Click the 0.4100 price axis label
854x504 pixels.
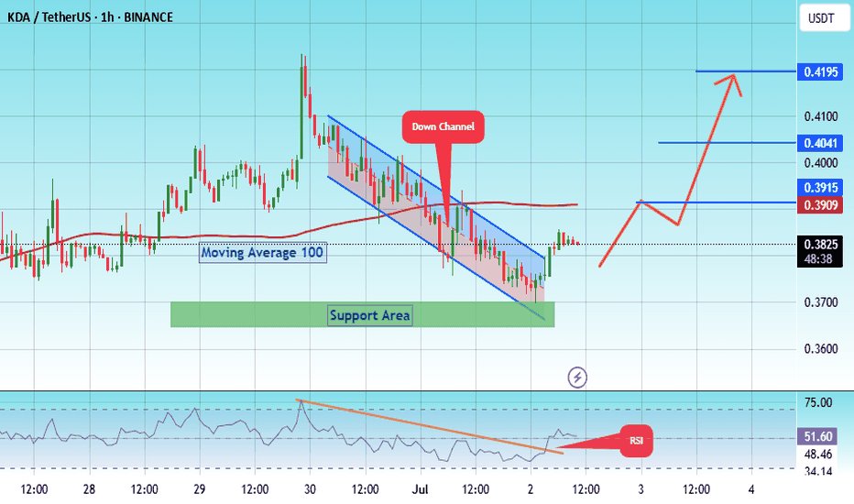click(x=821, y=116)
